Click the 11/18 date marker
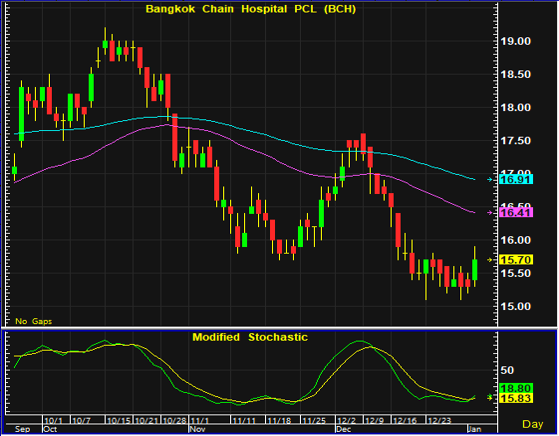 [x=280, y=421]
